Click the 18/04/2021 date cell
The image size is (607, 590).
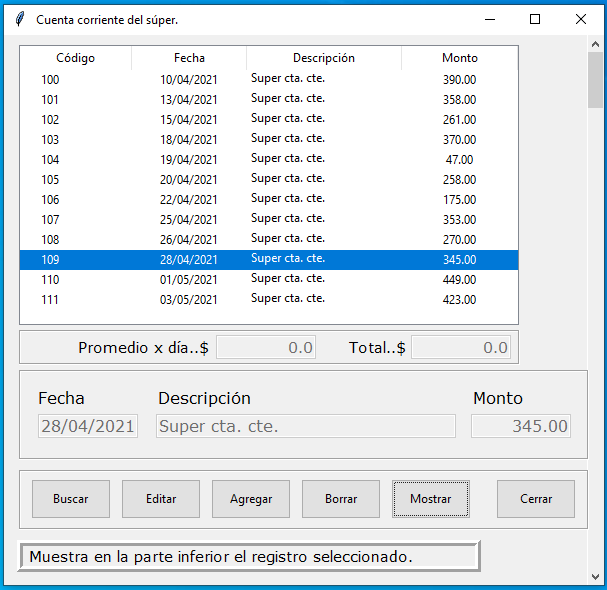click(x=189, y=139)
